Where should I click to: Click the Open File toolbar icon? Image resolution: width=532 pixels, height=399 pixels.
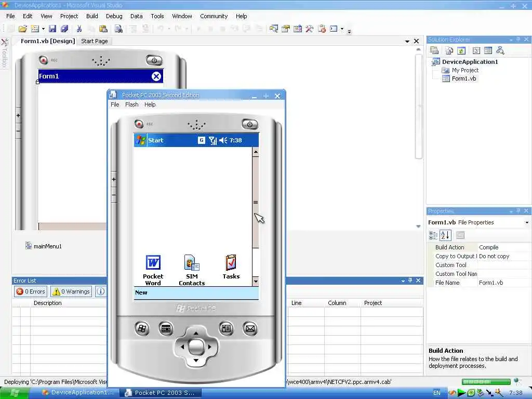pos(23,29)
